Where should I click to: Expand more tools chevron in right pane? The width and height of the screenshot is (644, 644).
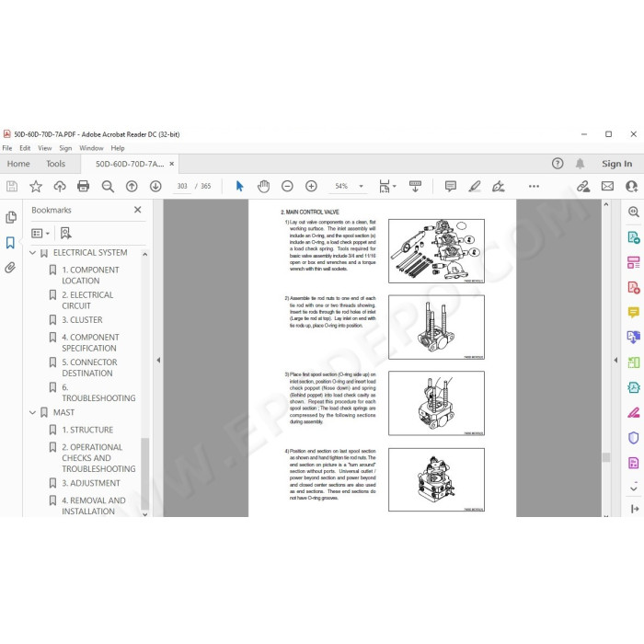pos(634,489)
